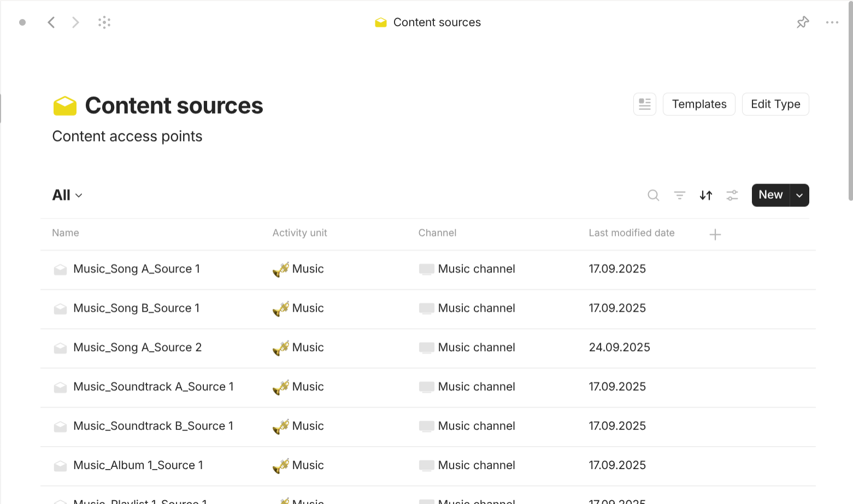Open the All view dropdown
This screenshot has height=504, width=853.
click(x=66, y=195)
